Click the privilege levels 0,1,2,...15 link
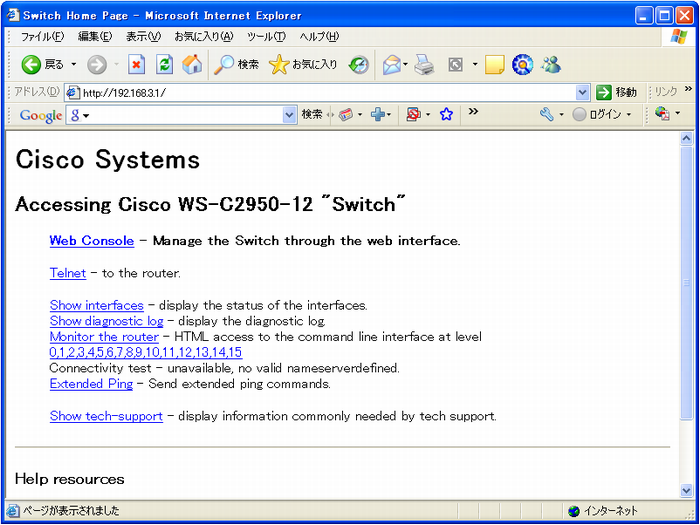Viewport: 700px width, 525px height. coord(146,353)
